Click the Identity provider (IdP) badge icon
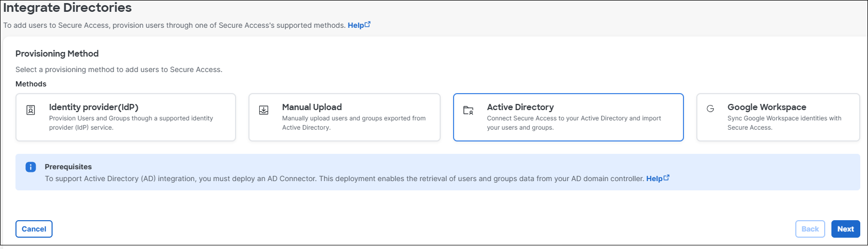The width and height of the screenshot is (868, 249). tap(31, 110)
